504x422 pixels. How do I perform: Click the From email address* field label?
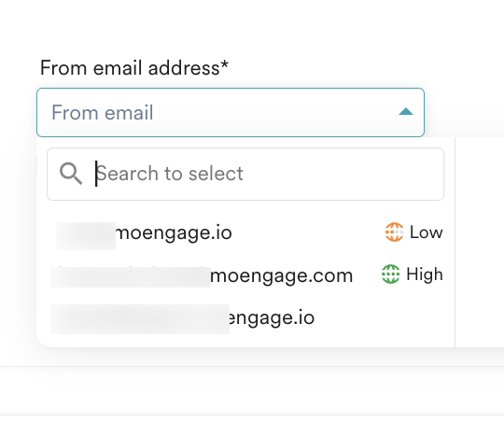[134, 68]
